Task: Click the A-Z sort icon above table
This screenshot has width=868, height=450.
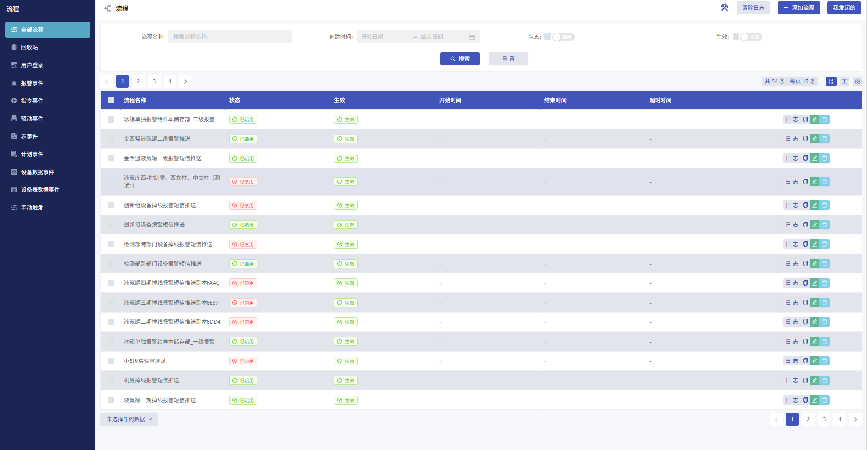Action: 831,81
